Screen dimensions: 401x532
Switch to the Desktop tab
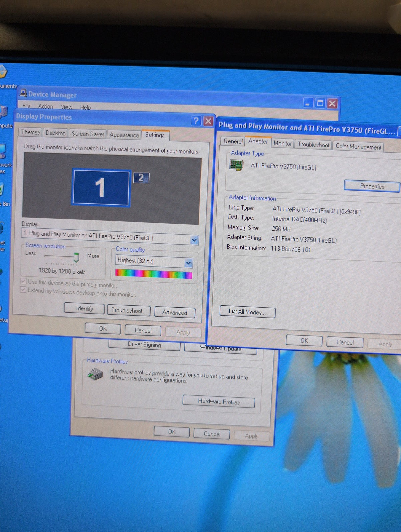55,133
